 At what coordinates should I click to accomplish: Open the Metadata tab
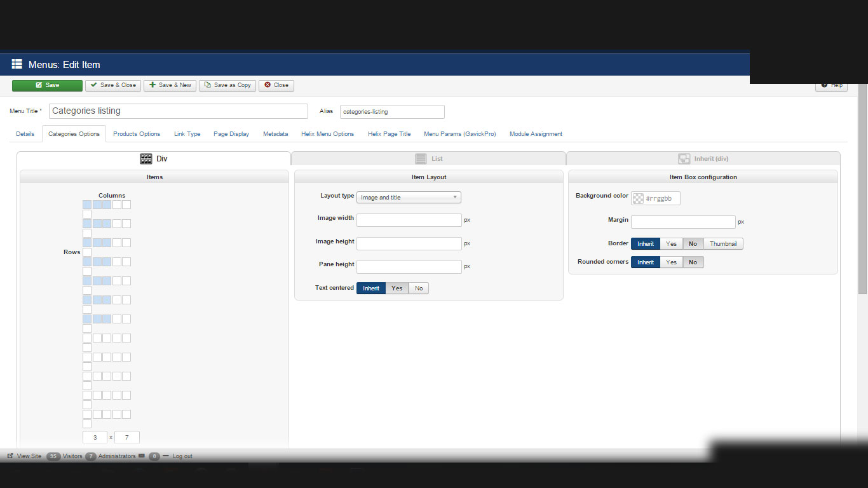point(275,134)
